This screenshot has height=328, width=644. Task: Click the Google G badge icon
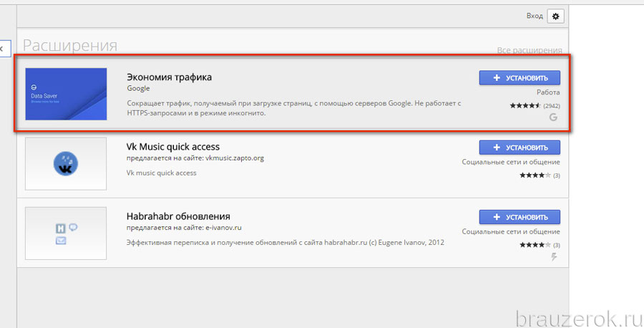(x=553, y=117)
